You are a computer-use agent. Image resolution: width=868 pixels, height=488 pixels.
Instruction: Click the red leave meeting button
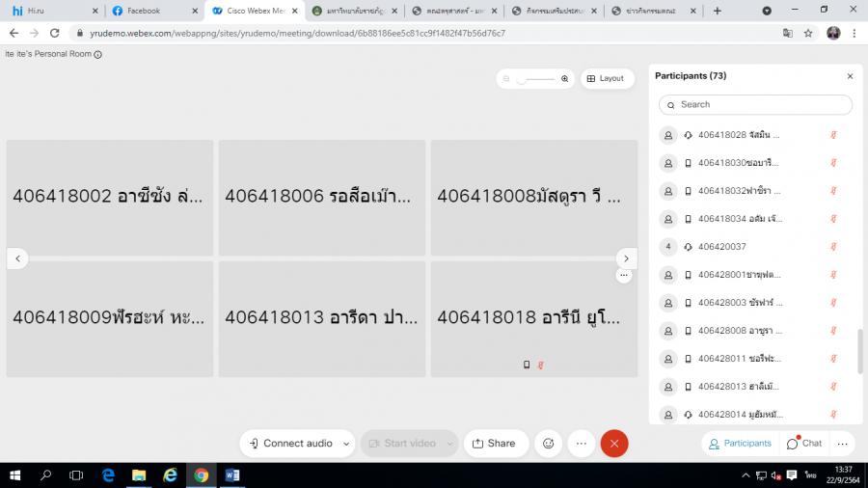[614, 444]
